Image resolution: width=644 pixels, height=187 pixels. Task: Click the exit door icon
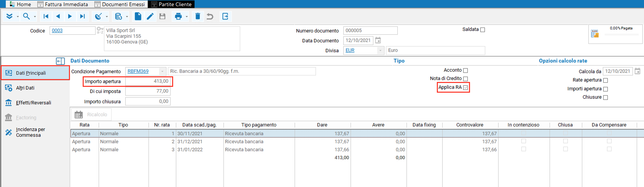(225, 17)
